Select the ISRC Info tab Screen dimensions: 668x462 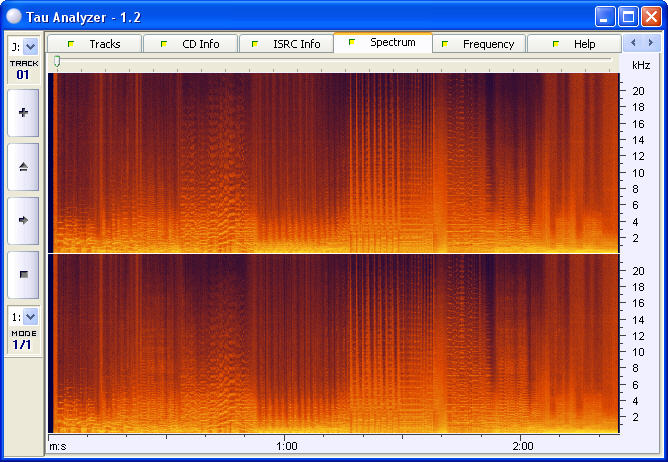[287, 44]
